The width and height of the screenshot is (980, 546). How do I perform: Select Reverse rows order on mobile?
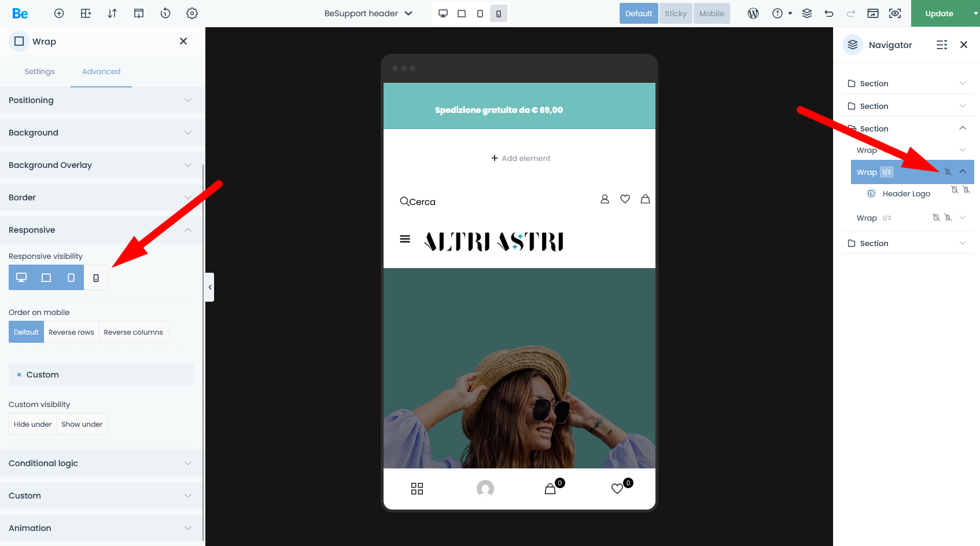tap(71, 332)
